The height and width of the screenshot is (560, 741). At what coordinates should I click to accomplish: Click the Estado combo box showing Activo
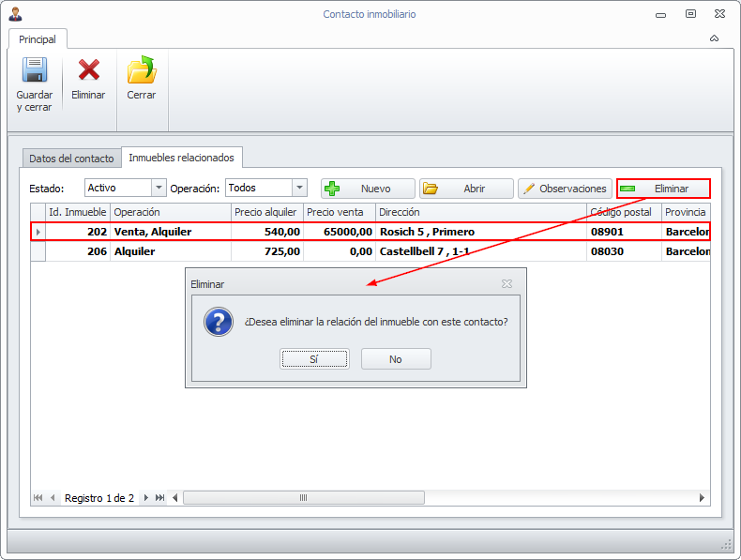click(x=126, y=188)
